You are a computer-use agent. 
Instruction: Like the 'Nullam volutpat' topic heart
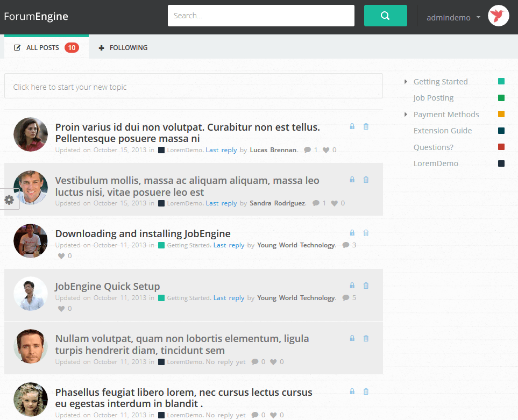[x=274, y=362]
